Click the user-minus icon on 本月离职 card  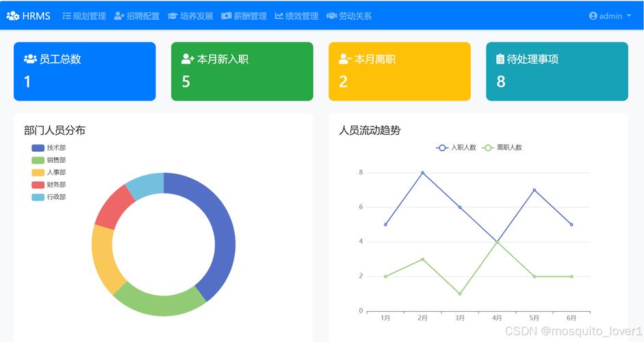click(345, 59)
